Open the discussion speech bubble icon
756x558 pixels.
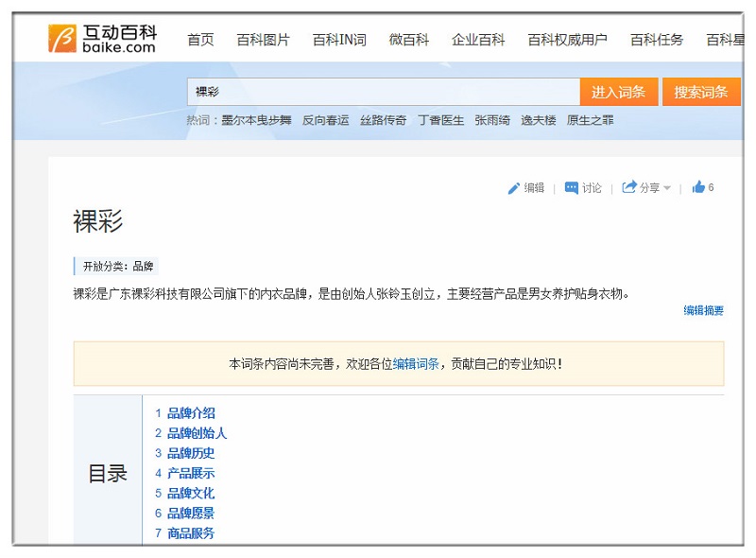(571, 188)
